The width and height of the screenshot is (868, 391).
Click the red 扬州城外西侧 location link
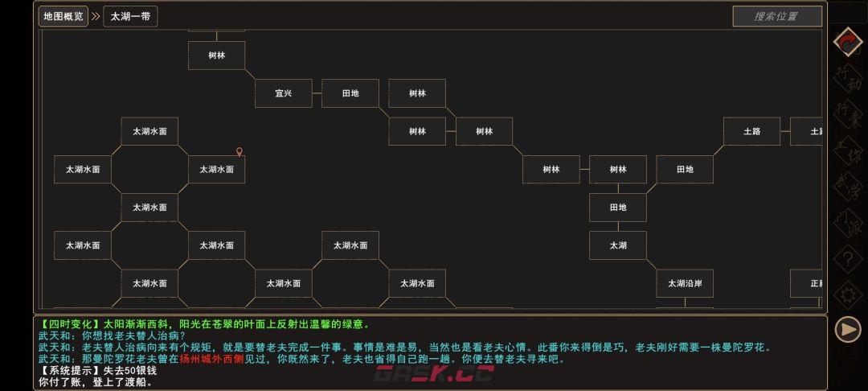point(213,359)
